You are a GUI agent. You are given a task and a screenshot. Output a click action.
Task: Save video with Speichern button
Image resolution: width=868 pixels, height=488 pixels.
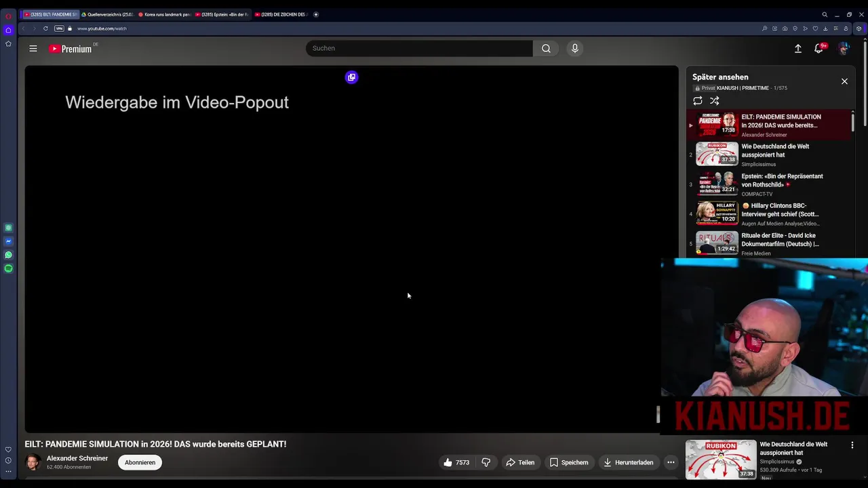click(x=568, y=462)
